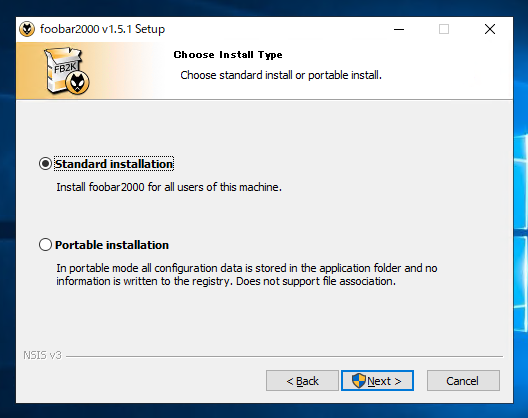
Task: Click the Next button with shield
Action: tap(377, 381)
